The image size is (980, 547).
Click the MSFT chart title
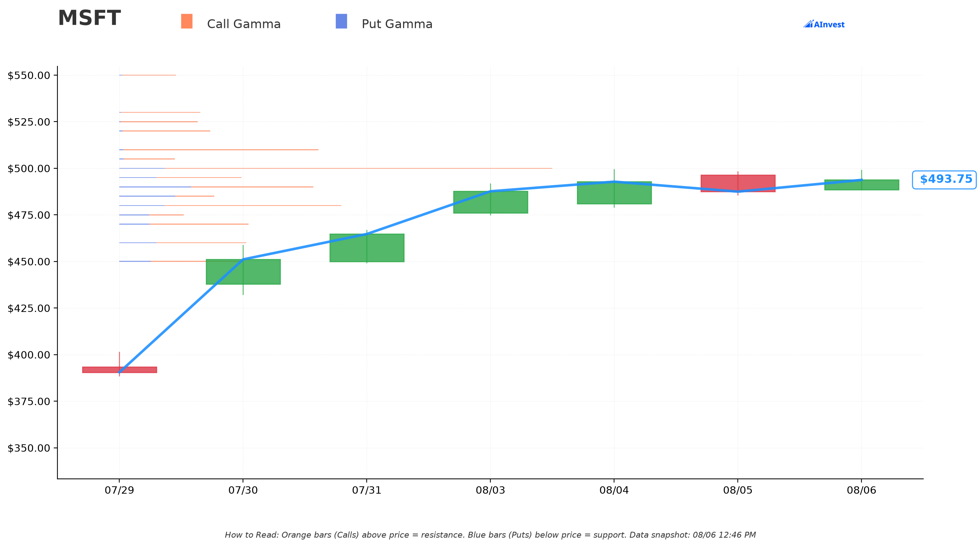coord(89,18)
